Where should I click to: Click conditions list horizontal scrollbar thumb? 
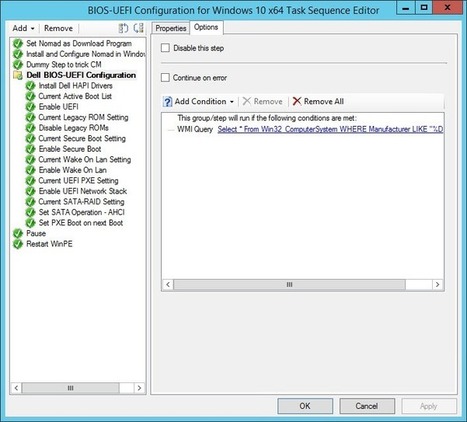click(289, 285)
